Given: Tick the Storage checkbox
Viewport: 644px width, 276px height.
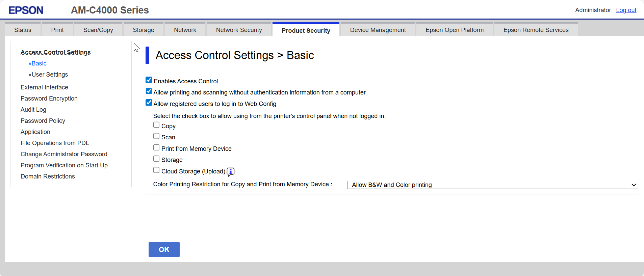Looking at the screenshot, I should (156, 159).
